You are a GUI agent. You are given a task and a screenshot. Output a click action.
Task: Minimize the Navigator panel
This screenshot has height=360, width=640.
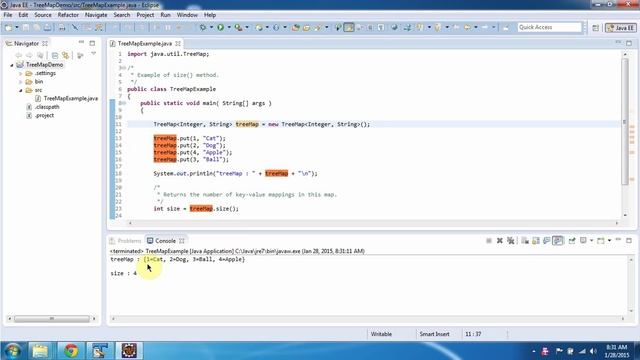tap(81, 42)
